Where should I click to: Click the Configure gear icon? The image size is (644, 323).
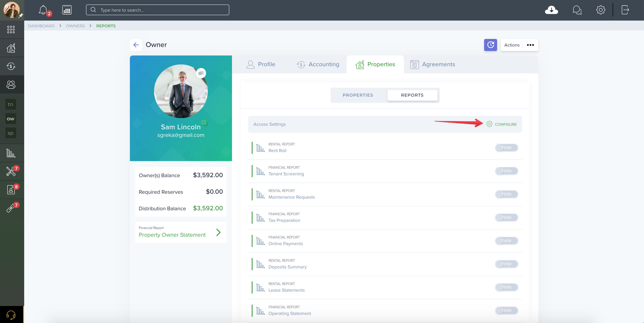point(489,124)
